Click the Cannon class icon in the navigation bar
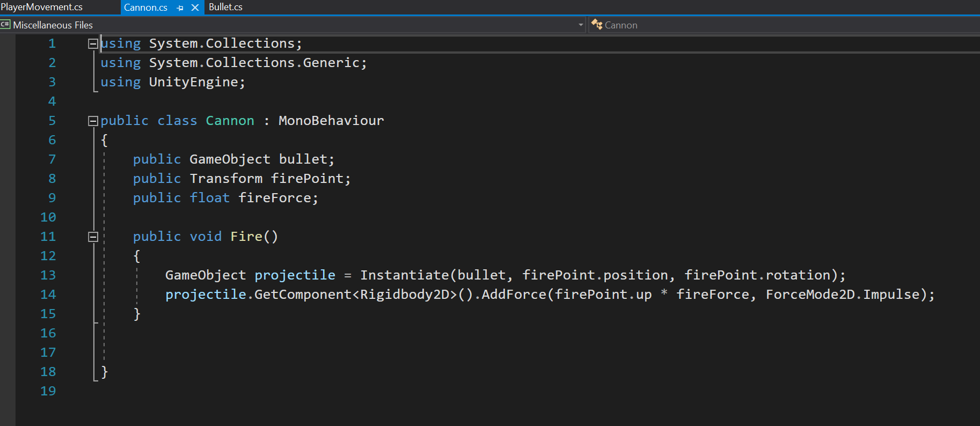The image size is (980, 426). 596,24
